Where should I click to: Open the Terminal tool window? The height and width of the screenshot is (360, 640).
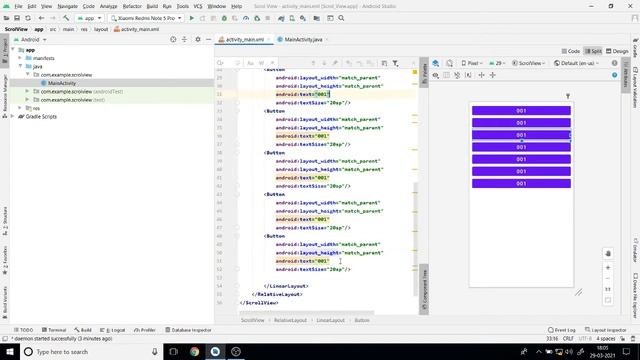54,330
